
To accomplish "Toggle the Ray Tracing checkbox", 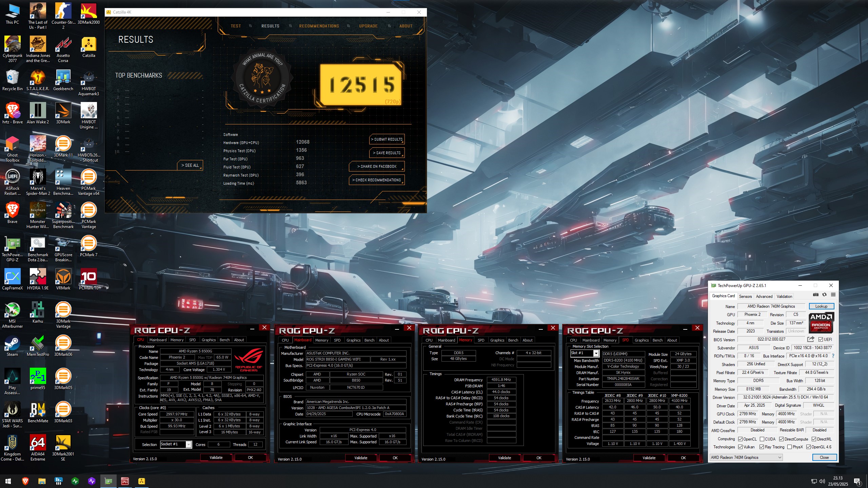I will click(x=762, y=447).
